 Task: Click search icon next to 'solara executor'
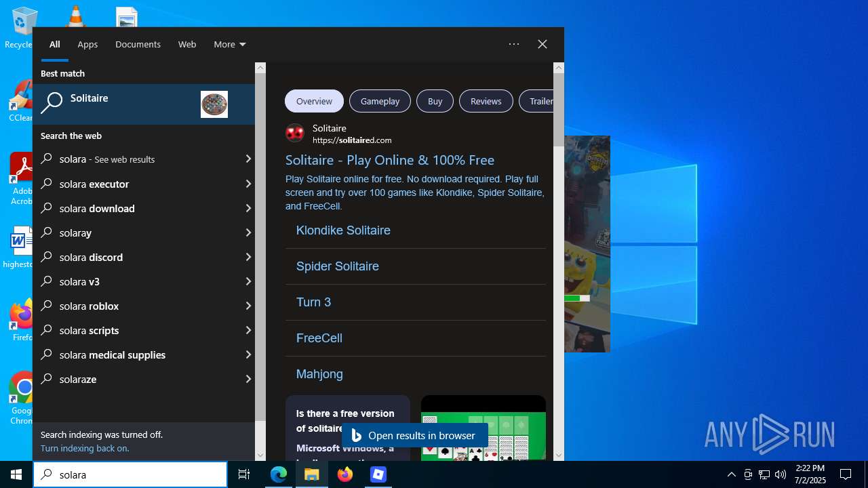click(x=47, y=184)
